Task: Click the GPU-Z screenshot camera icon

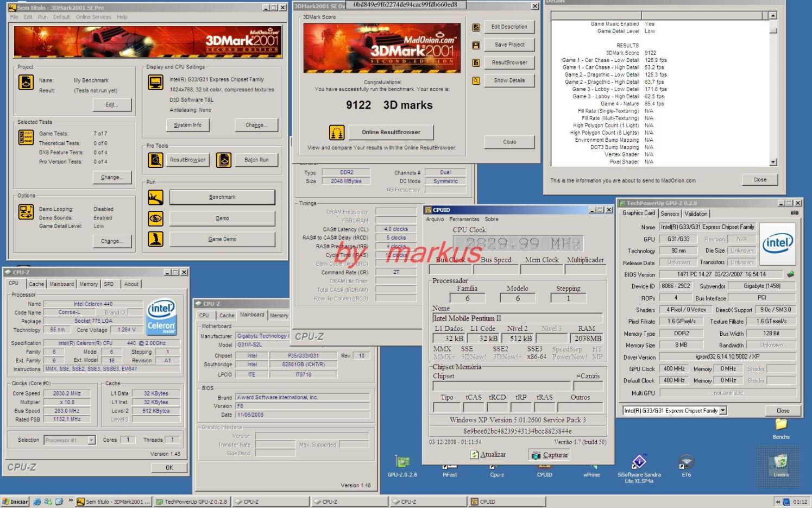Action: (794, 213)
